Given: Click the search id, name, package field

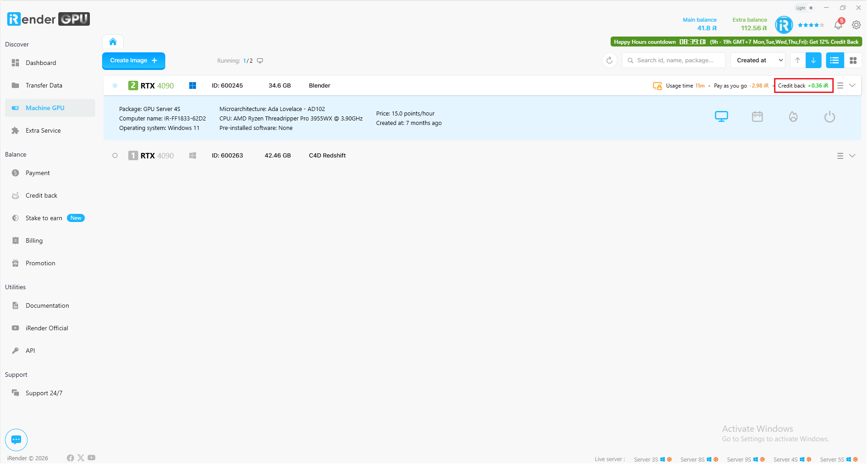Looking at the screenshot, I should (x=675, y=60).
